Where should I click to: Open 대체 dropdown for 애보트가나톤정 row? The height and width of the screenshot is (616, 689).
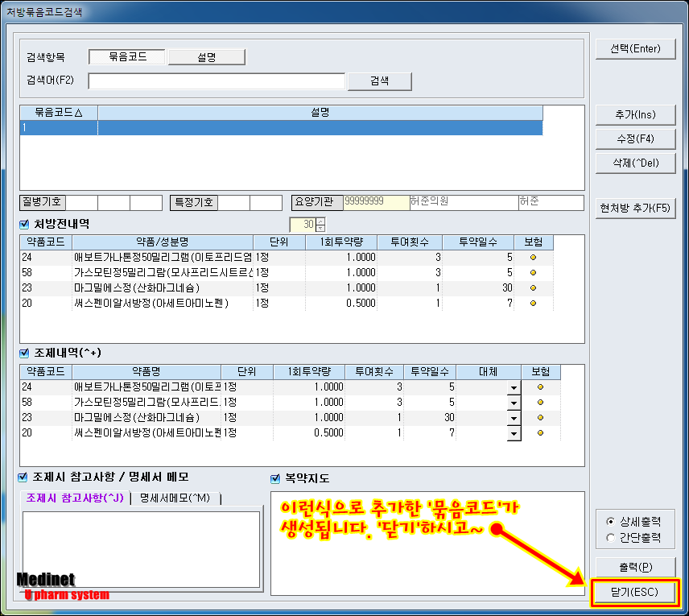513,387
